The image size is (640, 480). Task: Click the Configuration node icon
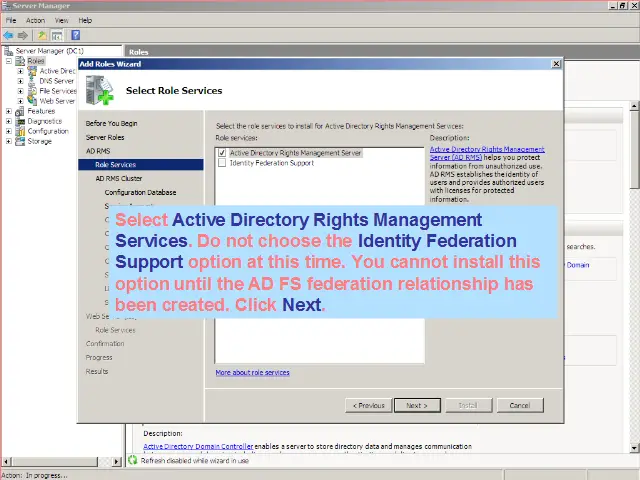(20, 131)
